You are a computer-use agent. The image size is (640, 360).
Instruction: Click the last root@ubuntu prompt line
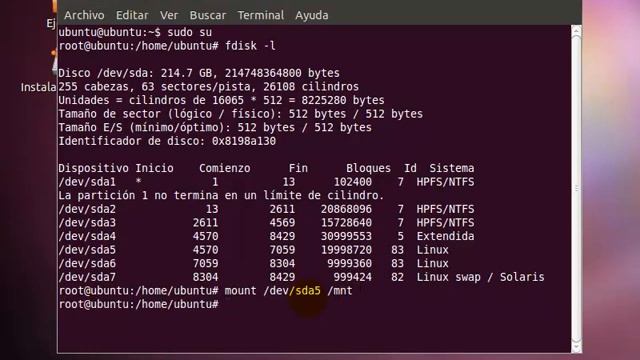(x=139, y=304)
